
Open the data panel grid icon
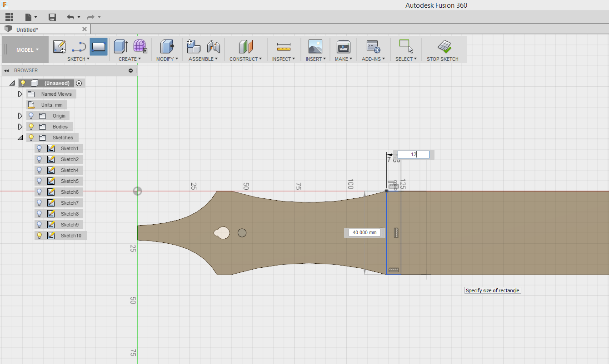(x=9, y=17)
